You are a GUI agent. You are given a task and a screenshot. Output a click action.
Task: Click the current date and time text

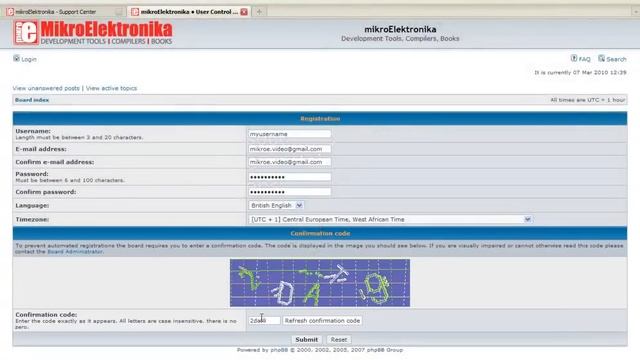tap(580, 73)
